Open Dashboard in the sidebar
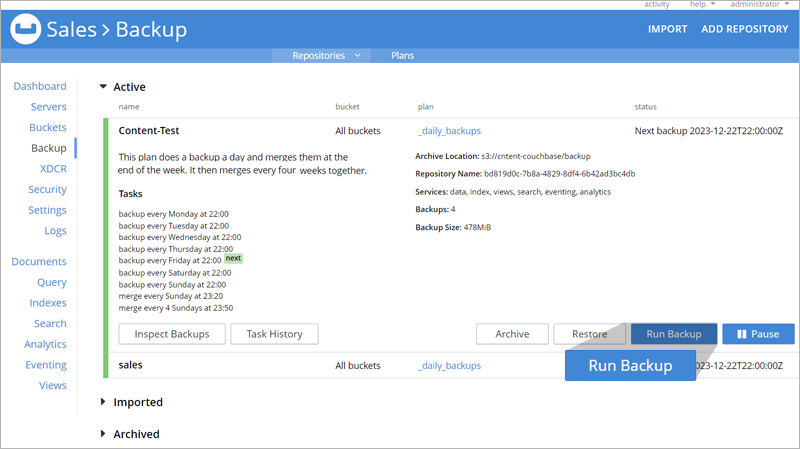Screen dimensions: 800x449 pos(40,86)
